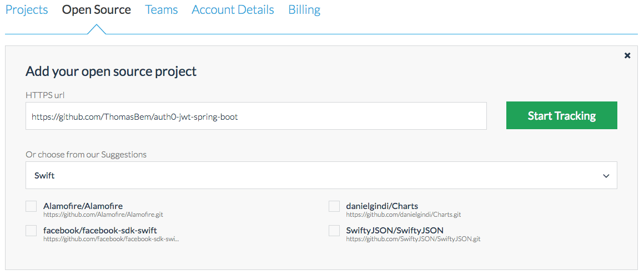Check the danielgindi/Charts checkbox
This screenshot has height=275, width=644.
(334, 206)
